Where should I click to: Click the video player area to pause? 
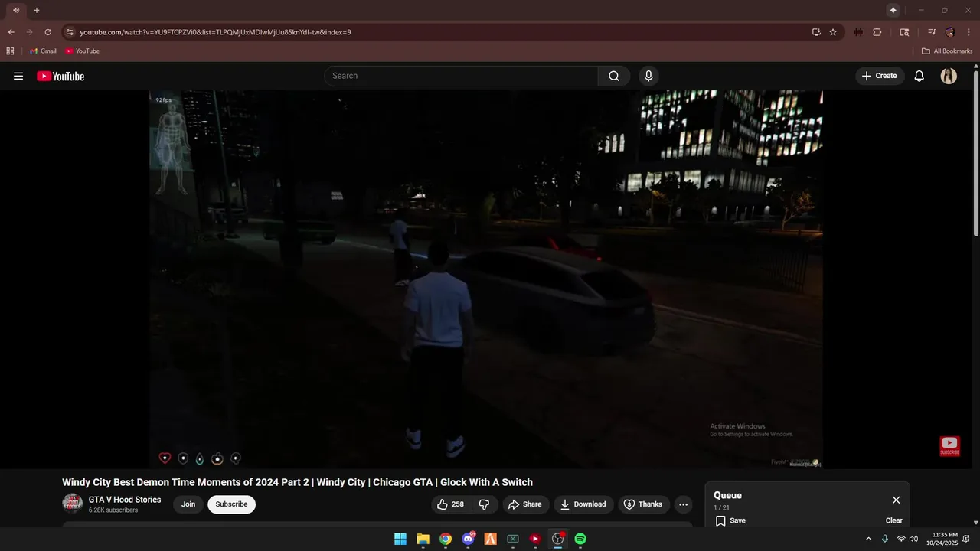486,279
